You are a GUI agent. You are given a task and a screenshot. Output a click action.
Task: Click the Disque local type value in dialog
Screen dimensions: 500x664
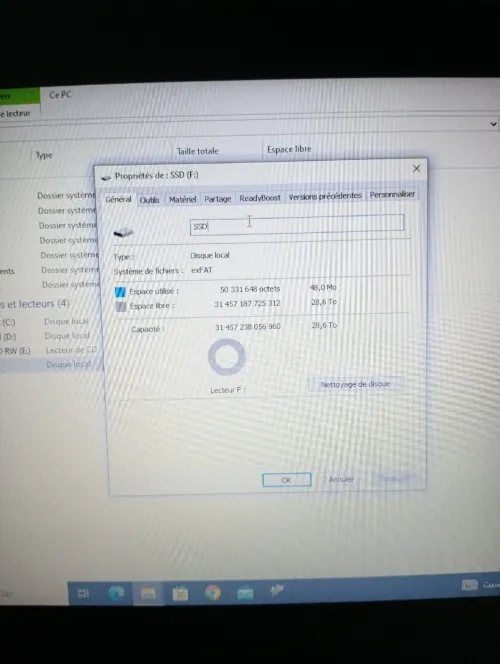click(210, 255)
